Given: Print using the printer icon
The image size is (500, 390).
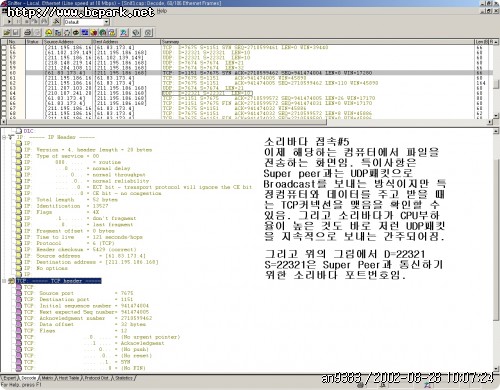Looking at the screenshot, I should tap(28, 32).
